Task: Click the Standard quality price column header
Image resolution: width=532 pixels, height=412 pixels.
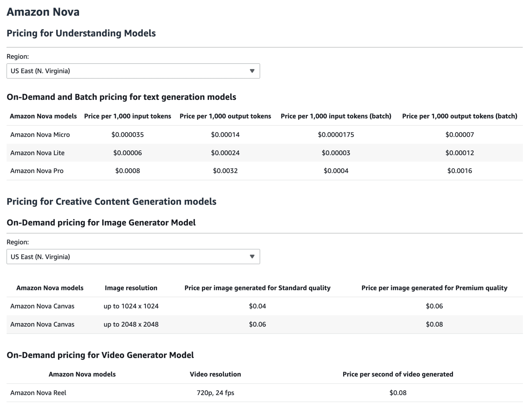Action: [257, 288]
